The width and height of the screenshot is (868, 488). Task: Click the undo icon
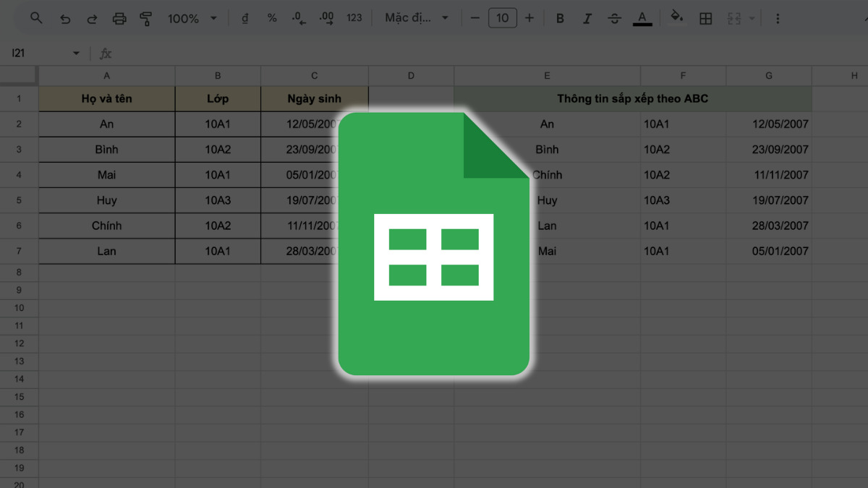tap(65, 17)
